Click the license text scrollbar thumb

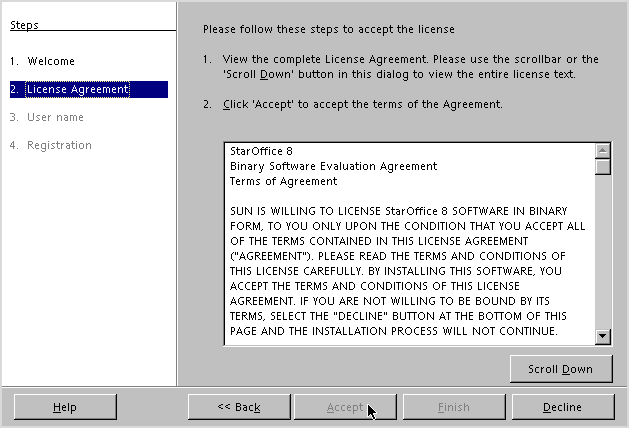coord(603,166)
